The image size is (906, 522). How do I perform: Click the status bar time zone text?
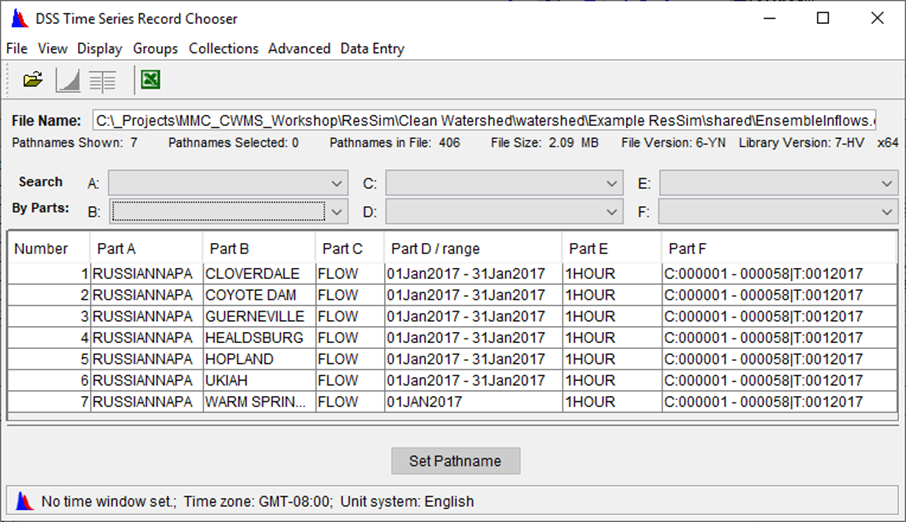(x=258, y=501)
